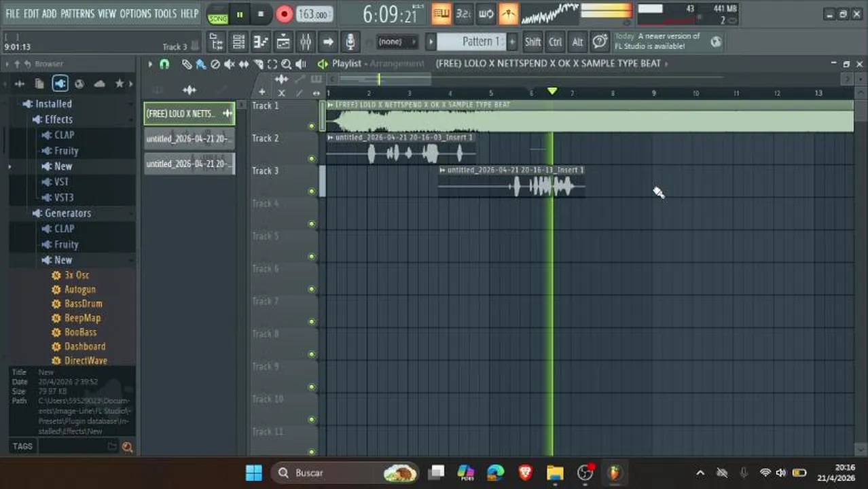Pause playback with the pause button

(x=240, y=14)
